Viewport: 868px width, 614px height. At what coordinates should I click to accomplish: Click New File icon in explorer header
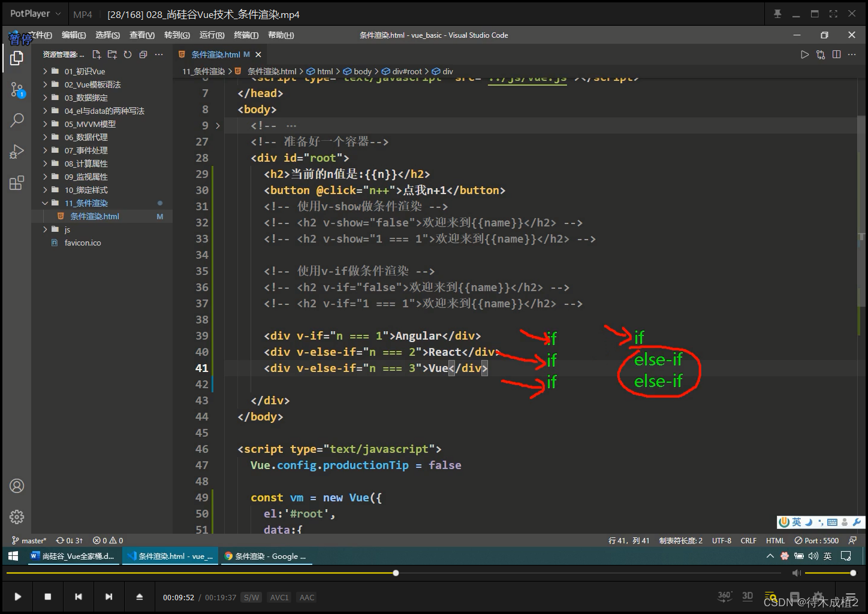tap(97, 55)
